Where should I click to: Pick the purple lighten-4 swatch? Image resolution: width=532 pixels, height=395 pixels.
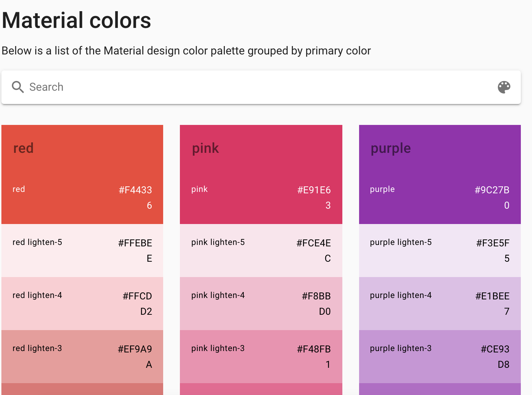(x=440, y=304)
